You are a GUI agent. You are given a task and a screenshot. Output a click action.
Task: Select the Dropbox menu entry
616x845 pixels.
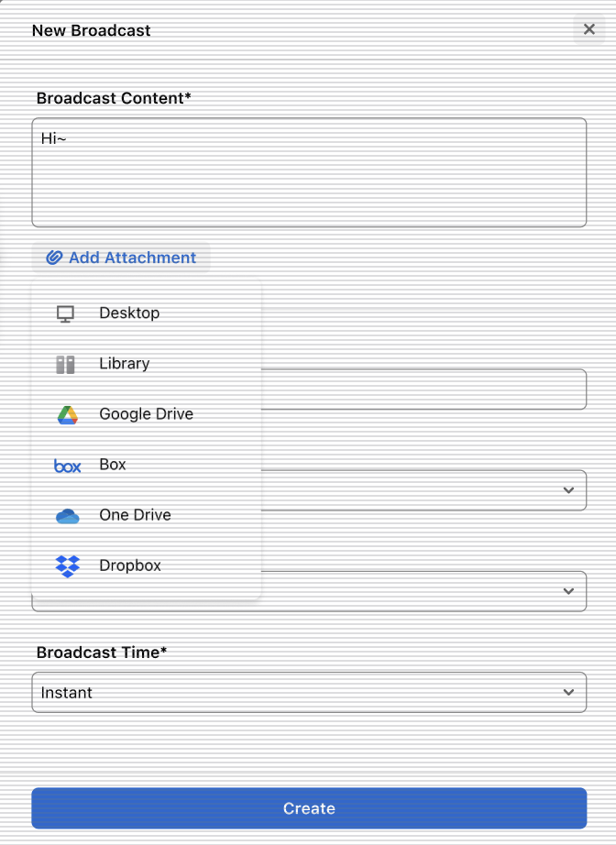(x=146, y=565)
